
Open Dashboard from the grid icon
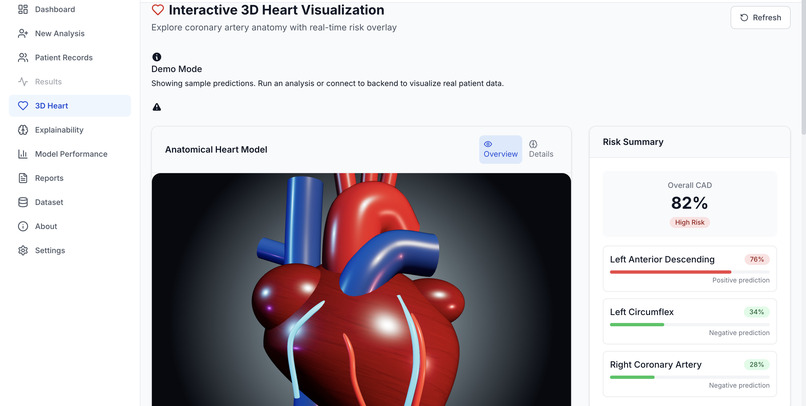[23, 9]
